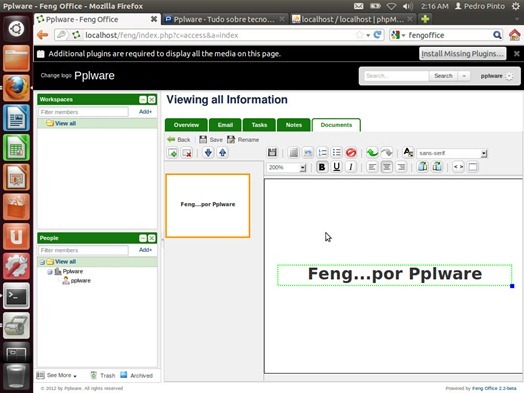Delete the slide with the red X icon
524x393 pixels.
click(187, 153)
